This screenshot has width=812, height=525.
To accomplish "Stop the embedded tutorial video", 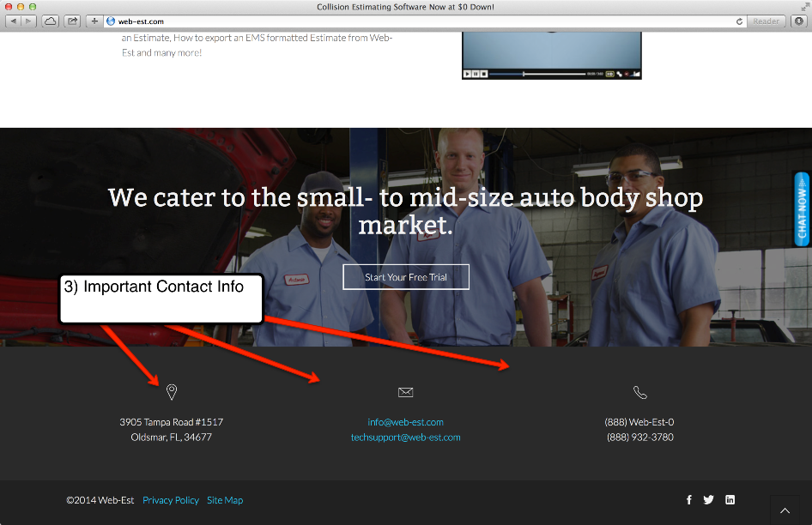I will click(483, 74).
